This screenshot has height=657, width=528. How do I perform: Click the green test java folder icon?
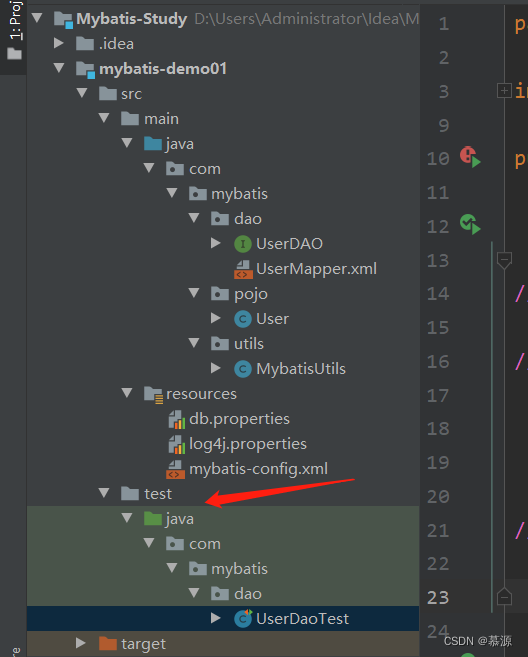tap(153, 518)
